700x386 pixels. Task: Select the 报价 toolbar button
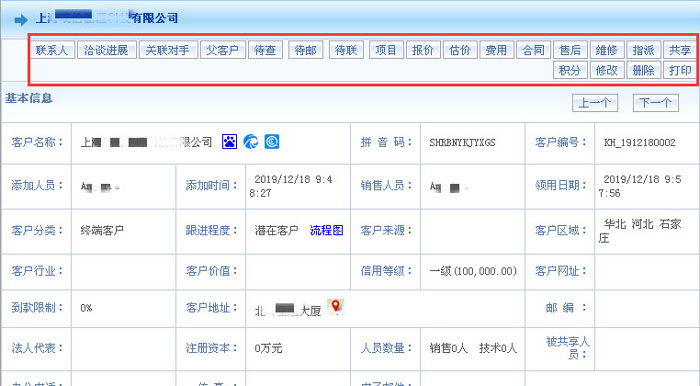click(423, 50)
